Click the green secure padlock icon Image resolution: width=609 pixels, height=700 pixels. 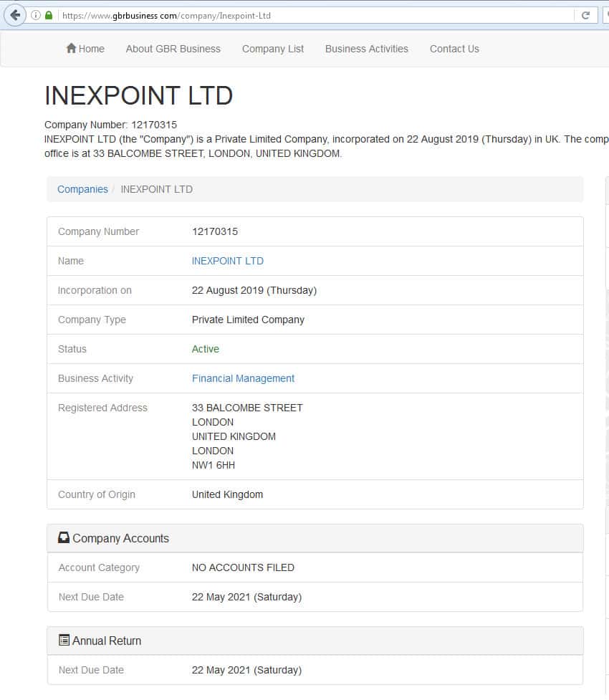[49, 15]
